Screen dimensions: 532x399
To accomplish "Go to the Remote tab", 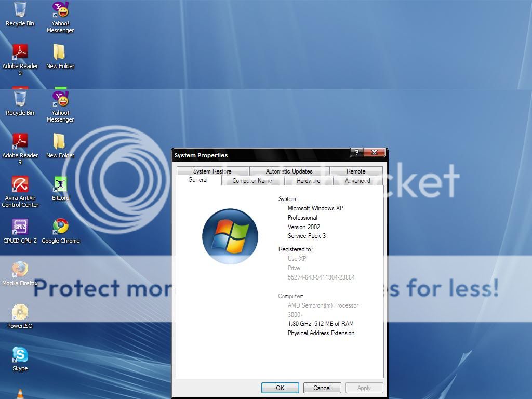I will [x=356, y=171].
